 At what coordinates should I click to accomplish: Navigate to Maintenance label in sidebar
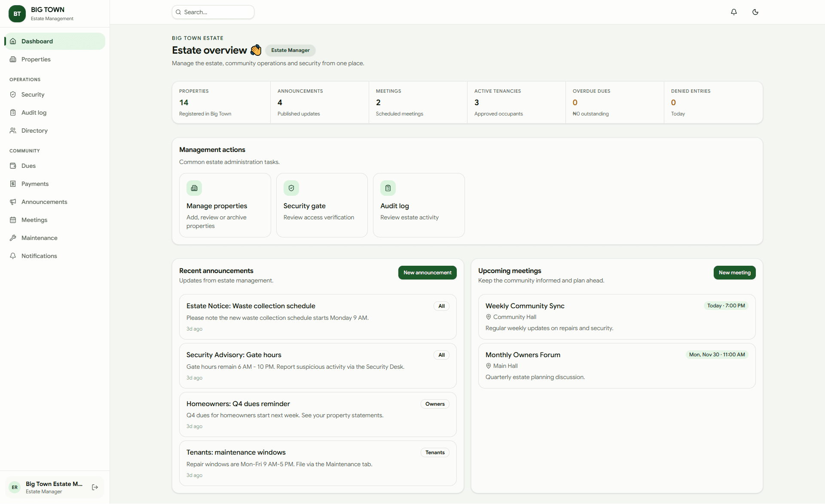tap(40, 238)
